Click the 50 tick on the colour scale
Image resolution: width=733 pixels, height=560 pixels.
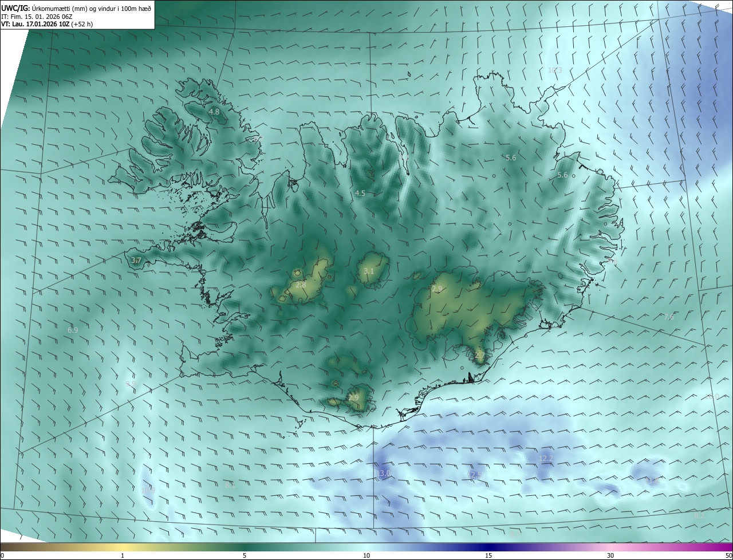728,555
